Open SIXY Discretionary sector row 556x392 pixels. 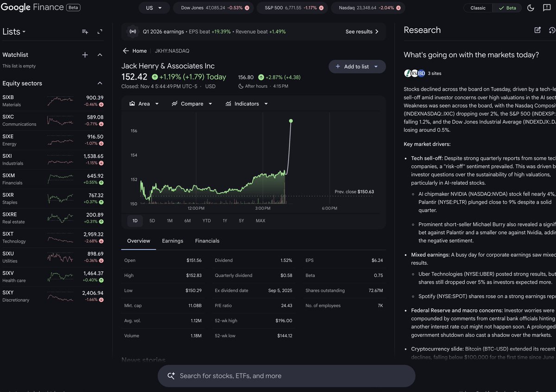click(x=53, y=296)
